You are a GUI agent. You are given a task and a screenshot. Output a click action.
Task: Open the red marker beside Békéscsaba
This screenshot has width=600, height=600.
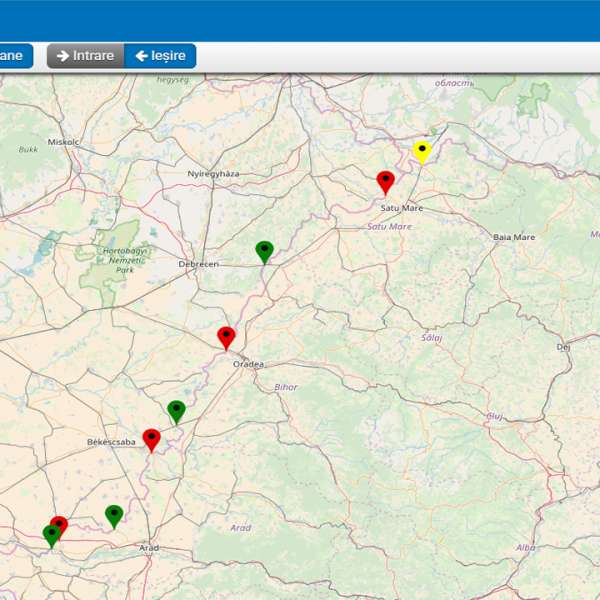[152, 440]
